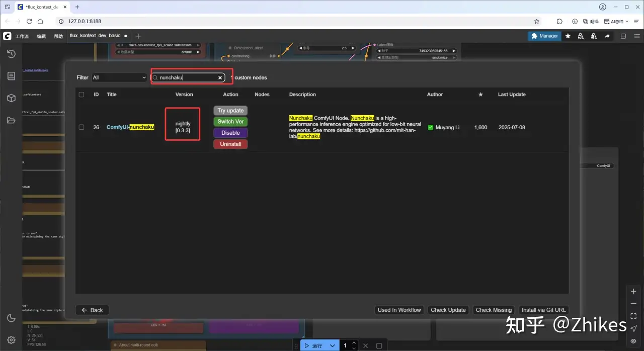Fit view to canvas icon
This screenshot has height=351, width=644.
tap(633, 317)
